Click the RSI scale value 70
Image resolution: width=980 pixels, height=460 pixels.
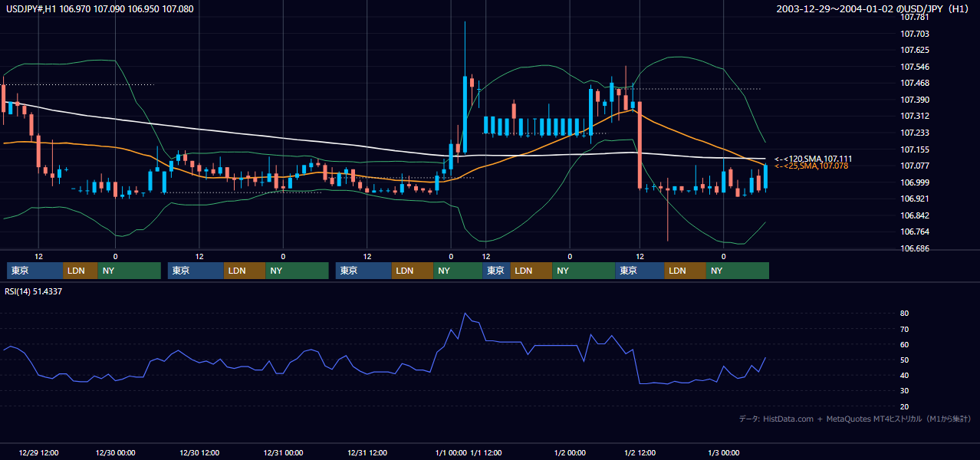905,329
